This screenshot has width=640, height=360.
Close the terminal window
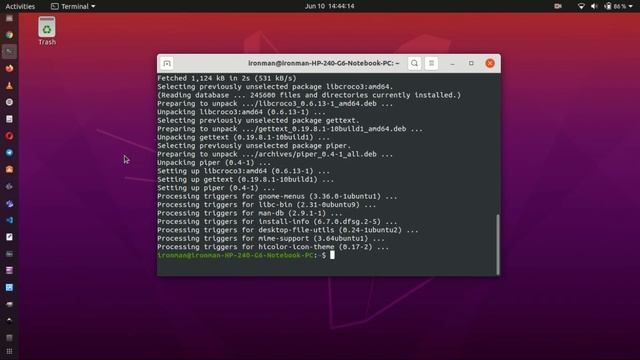pyautogui.click(x=490, y=63)
